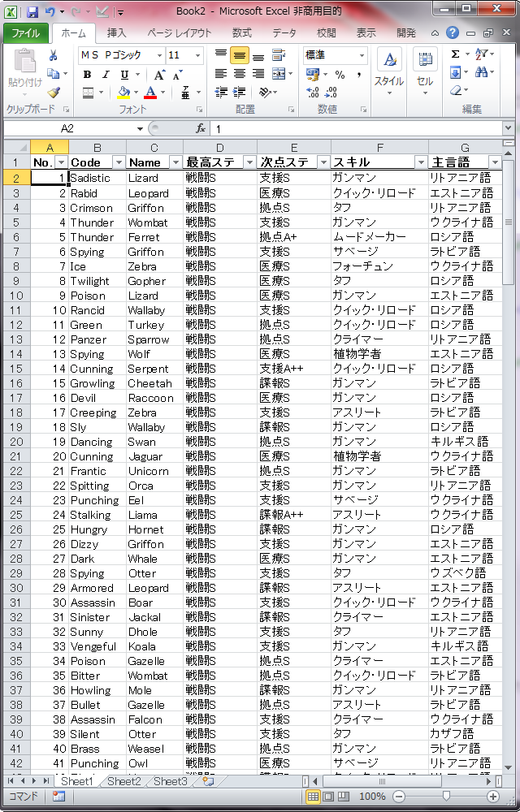The image size is (520, 812).
Task: Click the zoom slider handle
Action: point(446,797)
